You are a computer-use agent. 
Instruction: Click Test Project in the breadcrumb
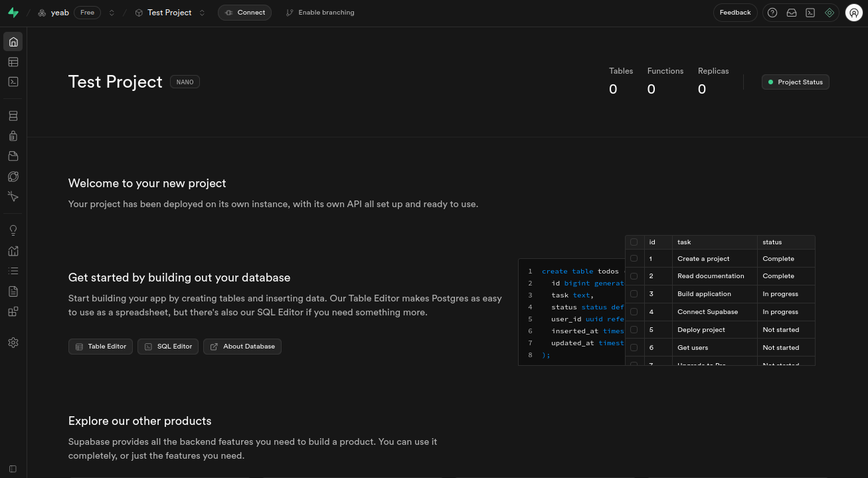point(169,13)
